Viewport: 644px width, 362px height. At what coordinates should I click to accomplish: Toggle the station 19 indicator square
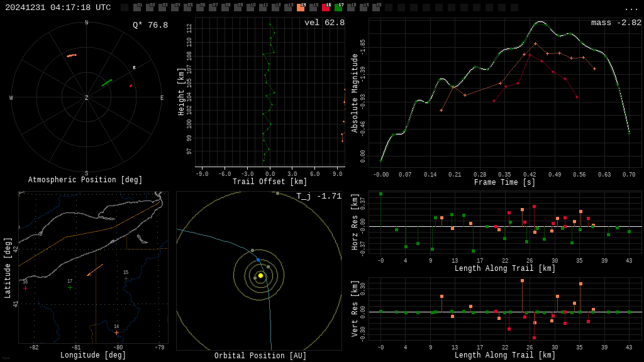tap(364, 8)
